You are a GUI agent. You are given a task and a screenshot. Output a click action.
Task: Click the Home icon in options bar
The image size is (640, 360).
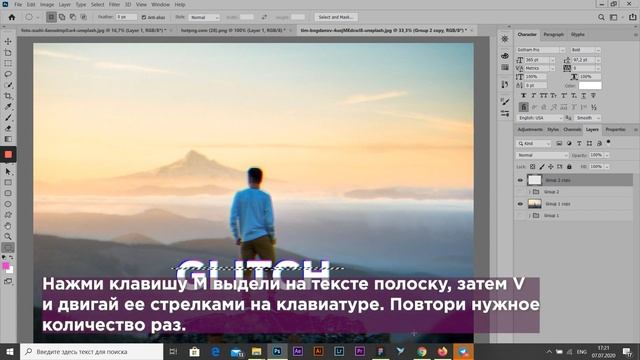coord(12,17)
